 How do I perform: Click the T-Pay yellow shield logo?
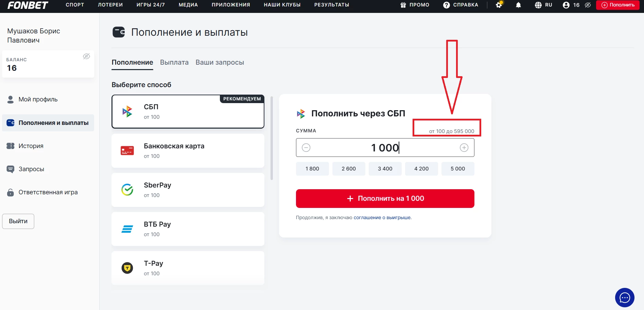(x=127, y=268)
